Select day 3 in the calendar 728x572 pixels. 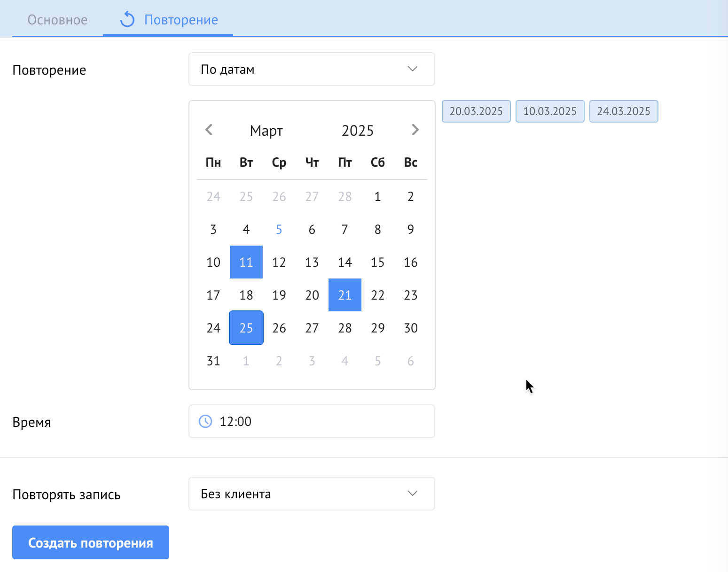tap(213, 229)
